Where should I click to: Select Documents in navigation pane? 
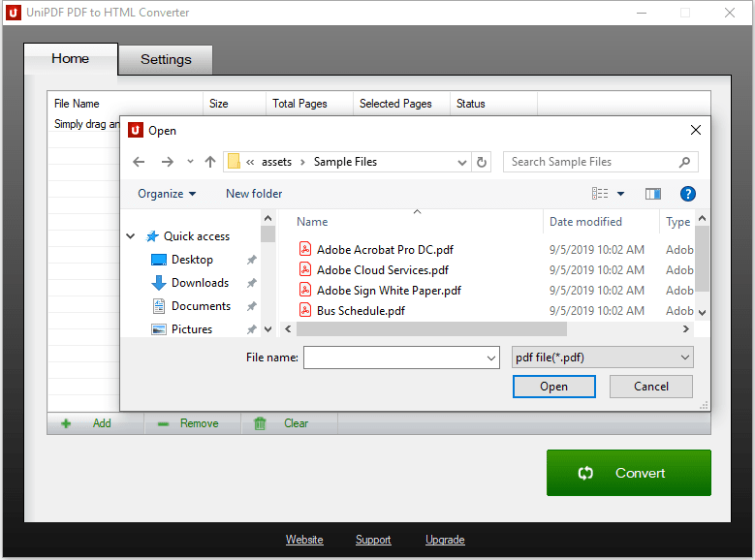pyautogui.click(x=201, y=306)
